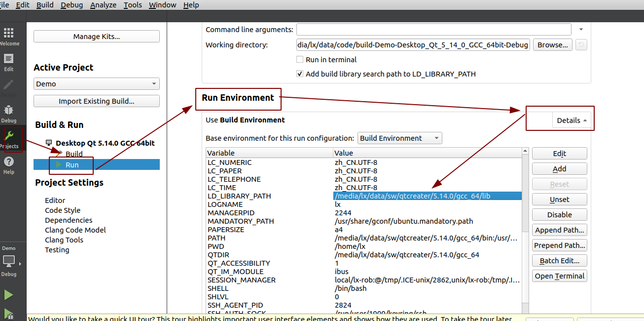Switch to Edit mode
Screen dimensions: 644x321
[x=9, y=62]
